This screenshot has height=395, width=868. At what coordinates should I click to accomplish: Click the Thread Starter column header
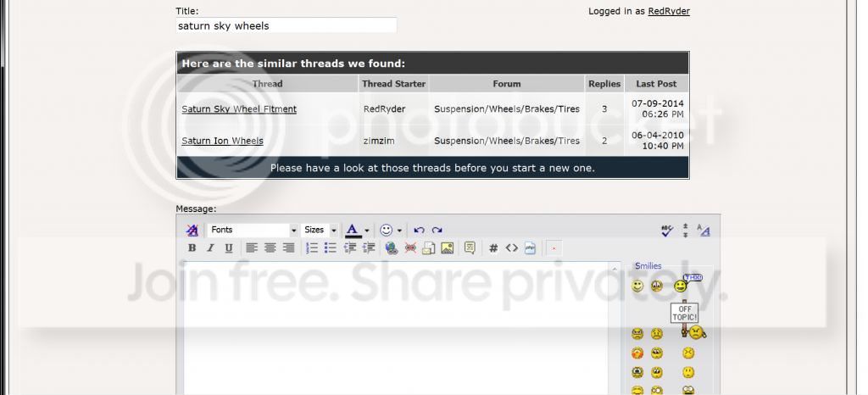click(x=393, y=84)
